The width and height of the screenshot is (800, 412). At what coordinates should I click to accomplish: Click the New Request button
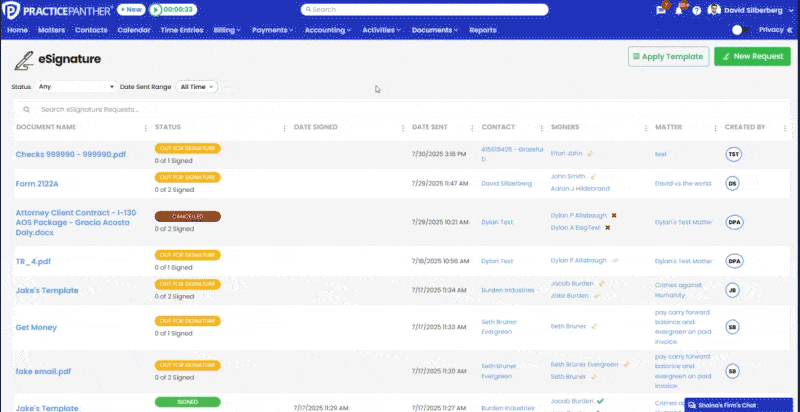tap(752, 56)
